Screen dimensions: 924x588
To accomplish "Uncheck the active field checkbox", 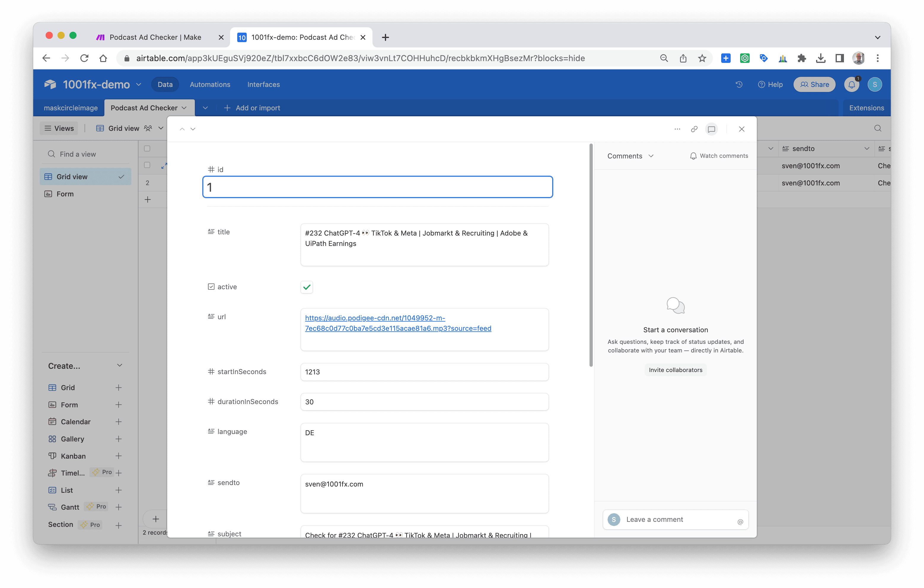I will coord(307,287).
